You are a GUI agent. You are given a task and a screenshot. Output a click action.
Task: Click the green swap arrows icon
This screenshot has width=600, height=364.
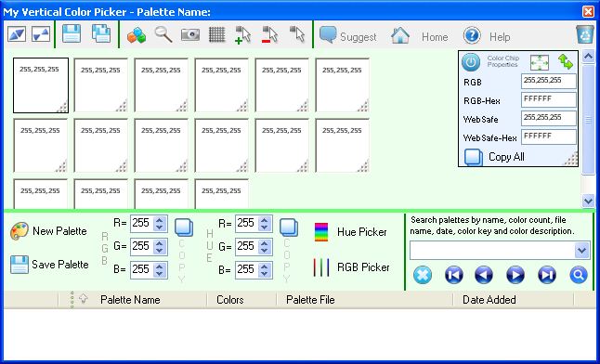[x=566, y=61]
